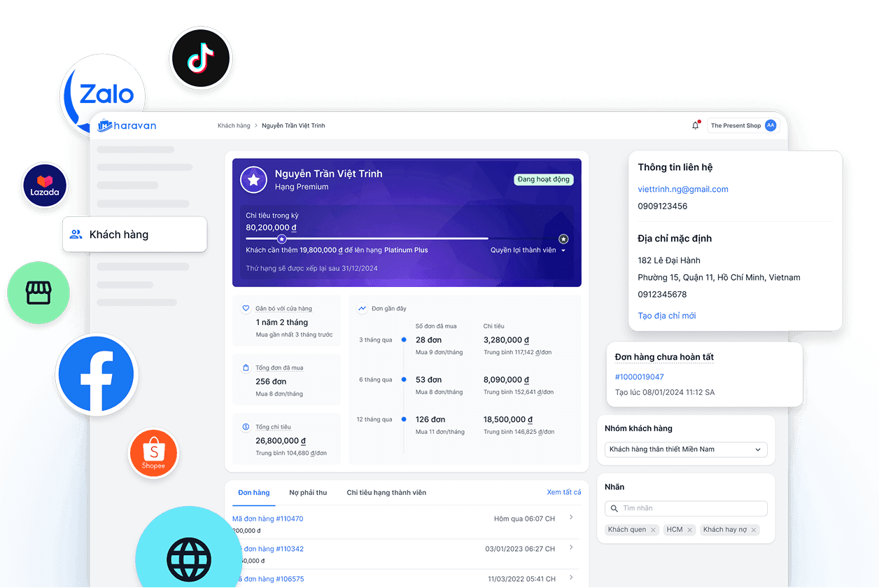Click 'Tạo địa chỉ mới' link
Screen dimensions: 879x588
point(666,316)
